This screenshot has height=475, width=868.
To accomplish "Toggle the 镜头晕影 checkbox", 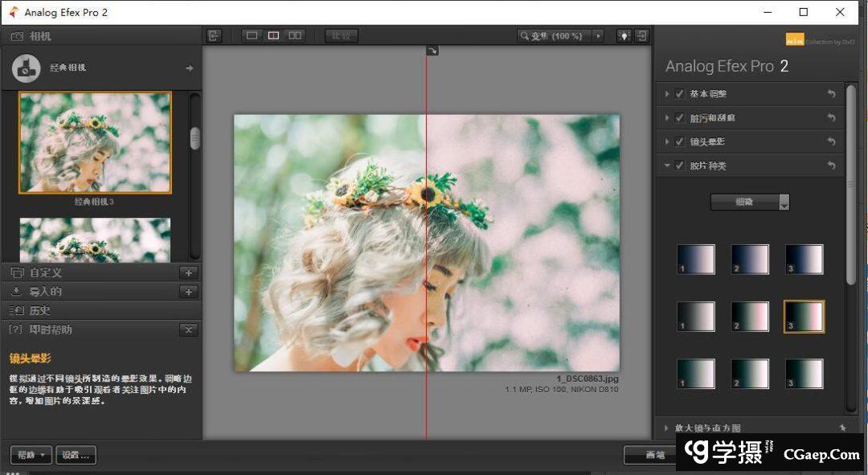I will click(x=680, y=141).
